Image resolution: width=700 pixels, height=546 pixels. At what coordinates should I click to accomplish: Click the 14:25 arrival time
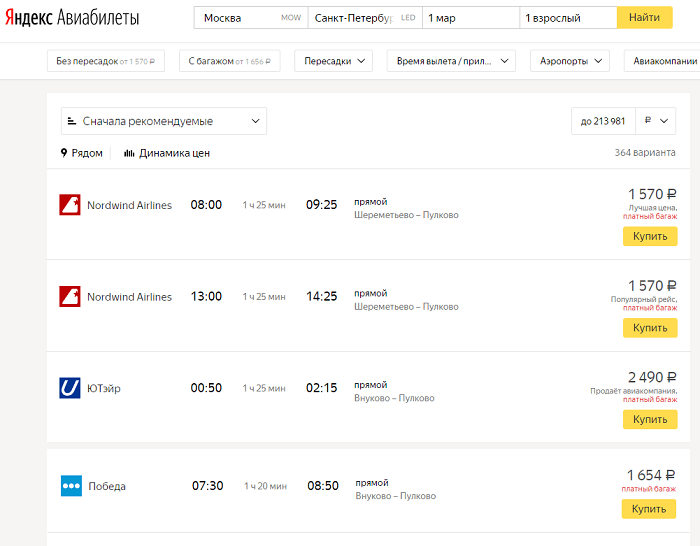(x=321, y=296)
